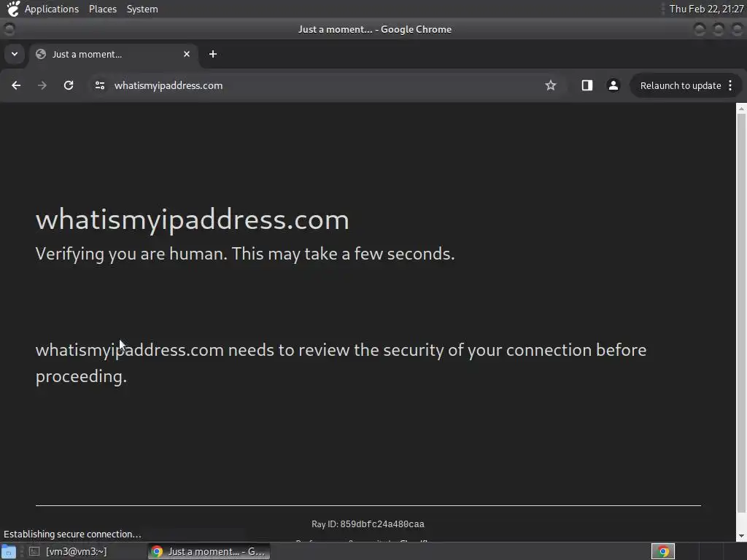Click the scrollbar up arrow
Screen dimensions: 747x560
pos(741,109)
